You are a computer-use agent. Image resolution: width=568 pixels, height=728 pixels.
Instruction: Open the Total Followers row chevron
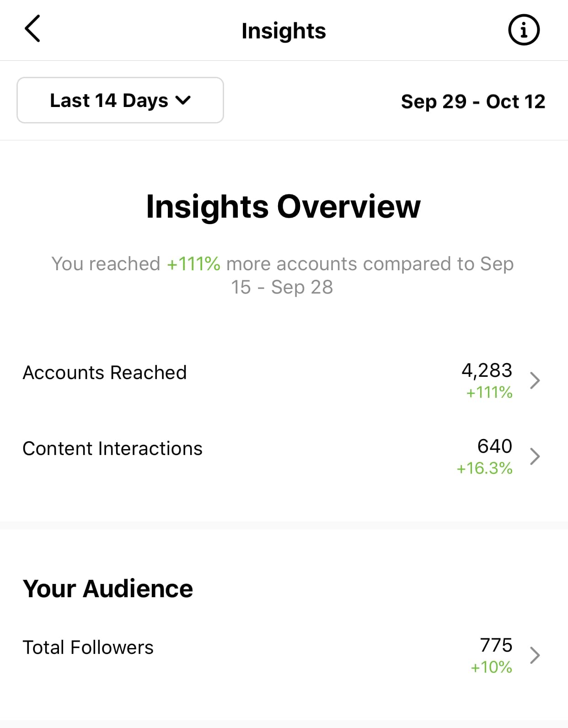[x=535, y=655]
